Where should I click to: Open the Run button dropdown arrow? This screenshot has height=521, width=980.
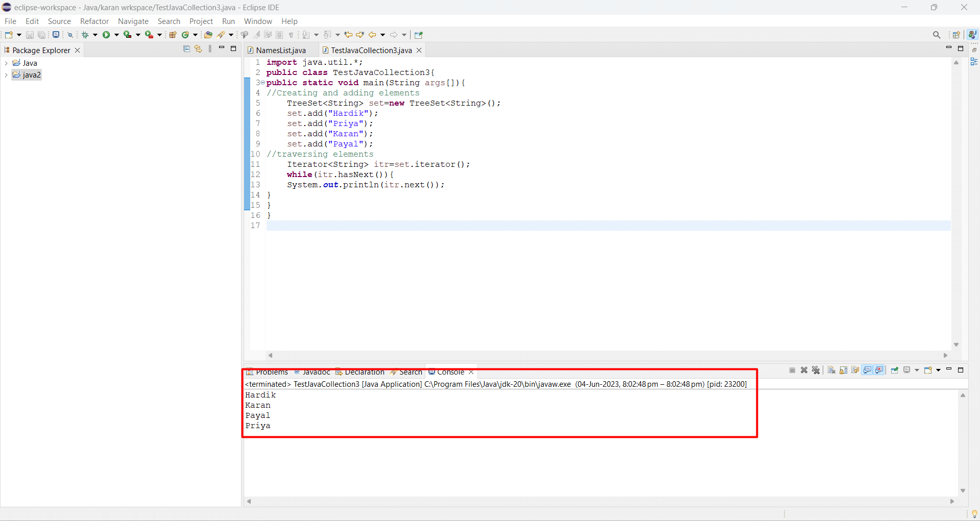tap(116, 35)
